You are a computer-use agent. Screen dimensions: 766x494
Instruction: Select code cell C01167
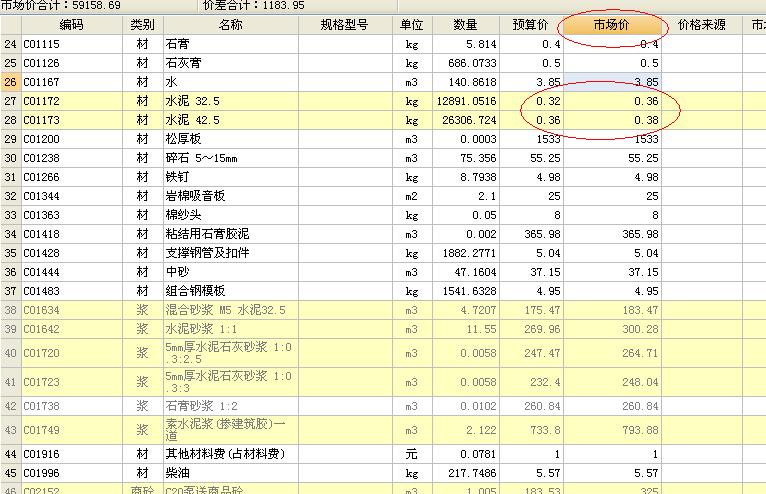pyautogui.click(x=72, y=82)
